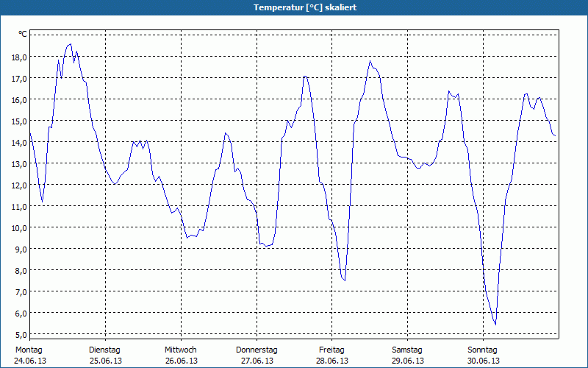Screen dimensions: 588x368
Task: Click the date 28.06.13
Action: (x=332, y=361)
